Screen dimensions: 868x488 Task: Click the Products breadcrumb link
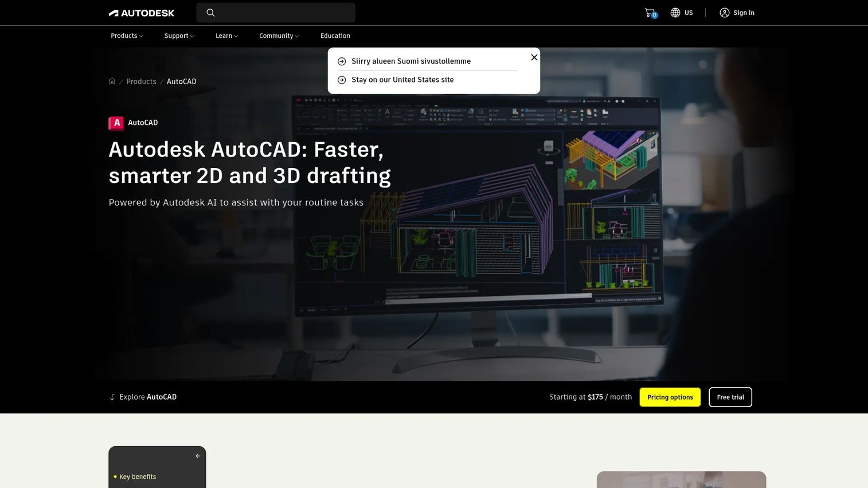tap(141, 81)
